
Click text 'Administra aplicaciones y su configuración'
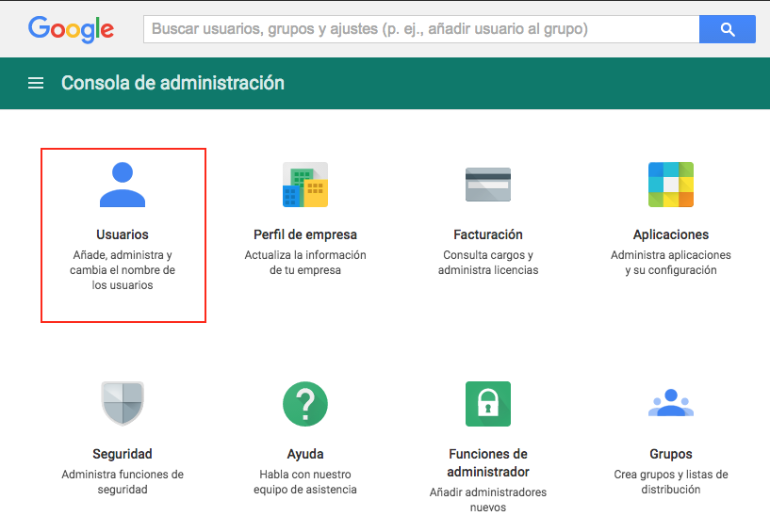tap(671, 263)
